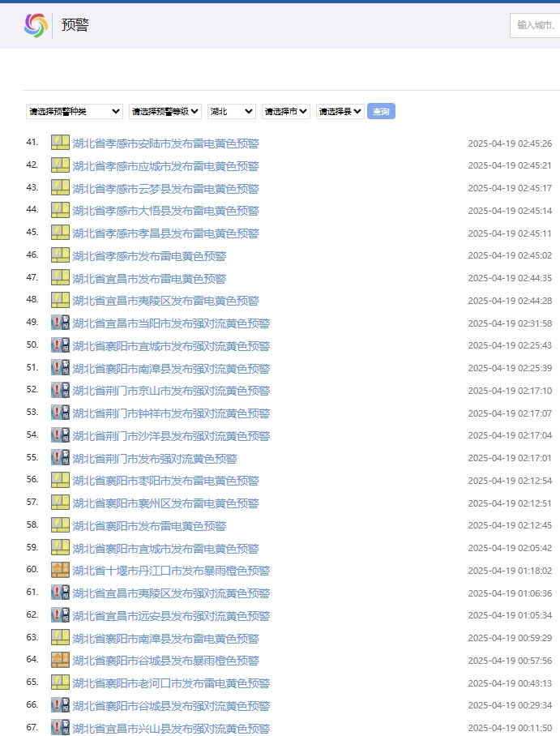Click lightning icon on row 58 襄阳市
Viewport: 560px width, 736px height.
[x=60, y=525]
